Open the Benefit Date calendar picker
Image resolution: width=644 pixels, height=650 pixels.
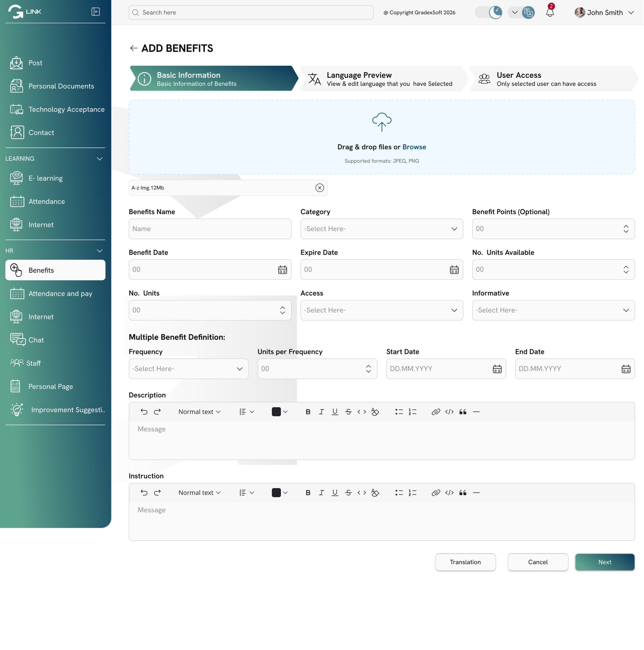[x=282, y=269]
